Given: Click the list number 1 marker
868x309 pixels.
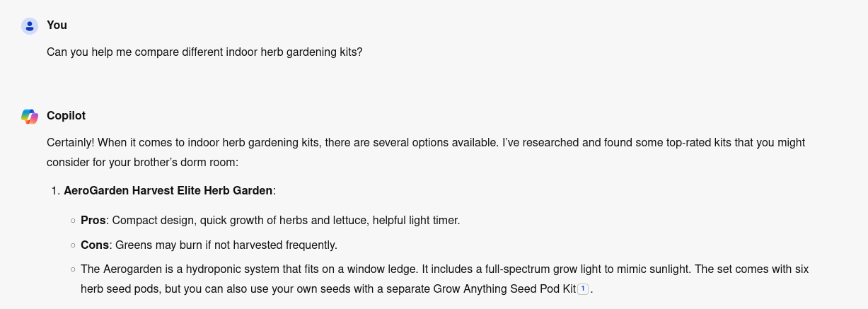Looking at the screenshot, I should (54, 191).
